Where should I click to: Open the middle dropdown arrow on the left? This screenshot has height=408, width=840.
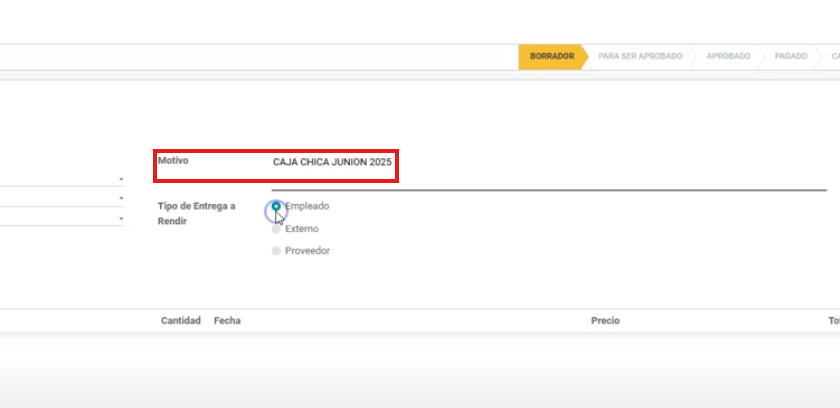pyautogui.click(x=120, y=198)
